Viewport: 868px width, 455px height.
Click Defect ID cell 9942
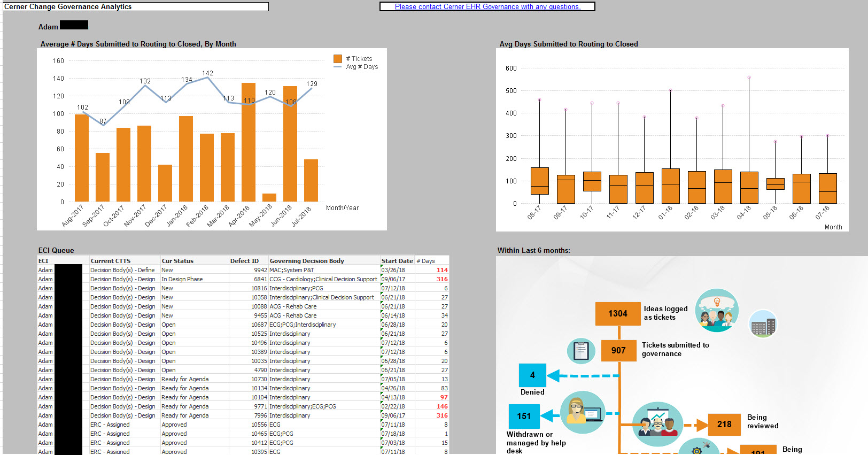[x=249, y=270]
